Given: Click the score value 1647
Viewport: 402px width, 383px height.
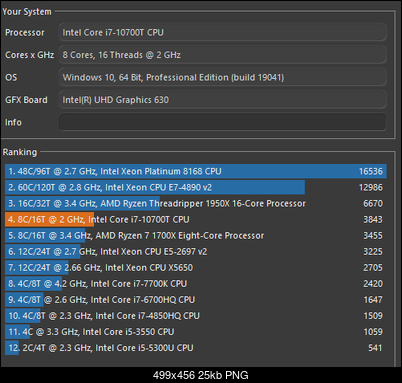Looking at the screenshot, I should (373, 299).
